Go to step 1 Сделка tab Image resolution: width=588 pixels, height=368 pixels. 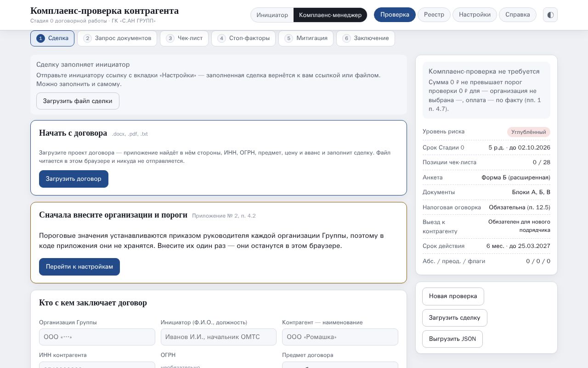[x=52, y=38]
